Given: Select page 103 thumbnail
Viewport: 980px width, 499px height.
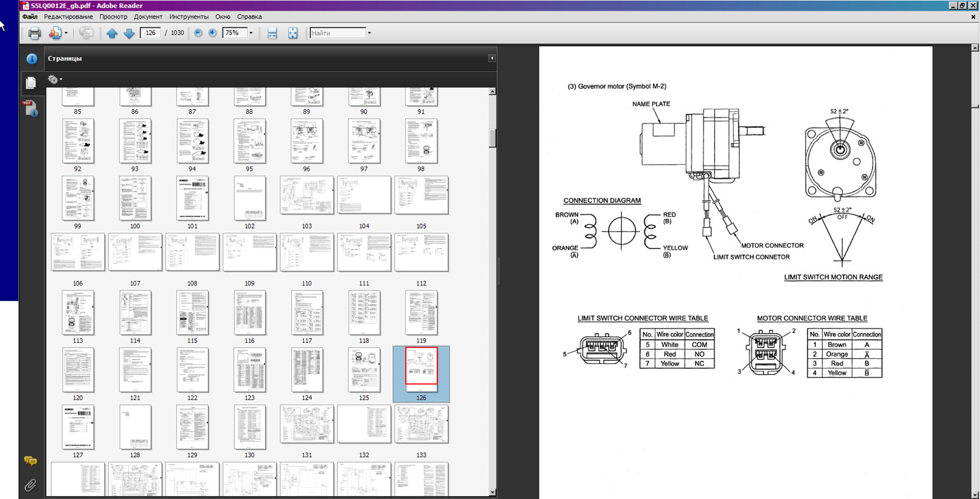Looking at the screenshot, I should 307,196.
